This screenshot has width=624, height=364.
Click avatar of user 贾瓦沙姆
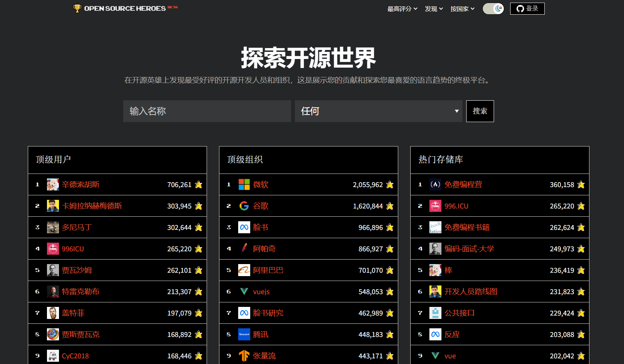[53, 270]
